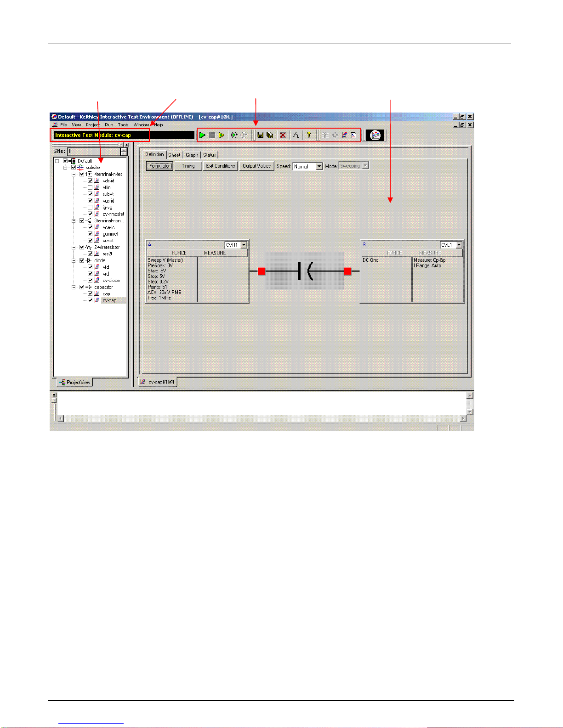Click the DL toolbar icon
The height and width of the screenshot is (728, 563).
[296, 135]
